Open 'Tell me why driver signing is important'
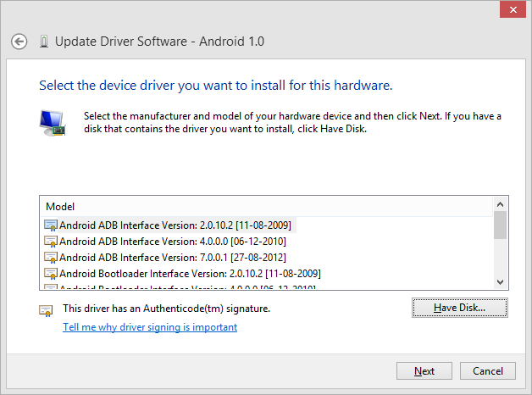This screenshot has width=532, height=395. pos(150,327)
